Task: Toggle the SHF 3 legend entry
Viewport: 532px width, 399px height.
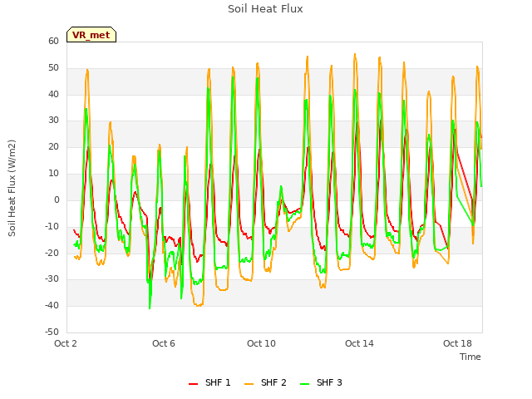Action: (321, 382)
